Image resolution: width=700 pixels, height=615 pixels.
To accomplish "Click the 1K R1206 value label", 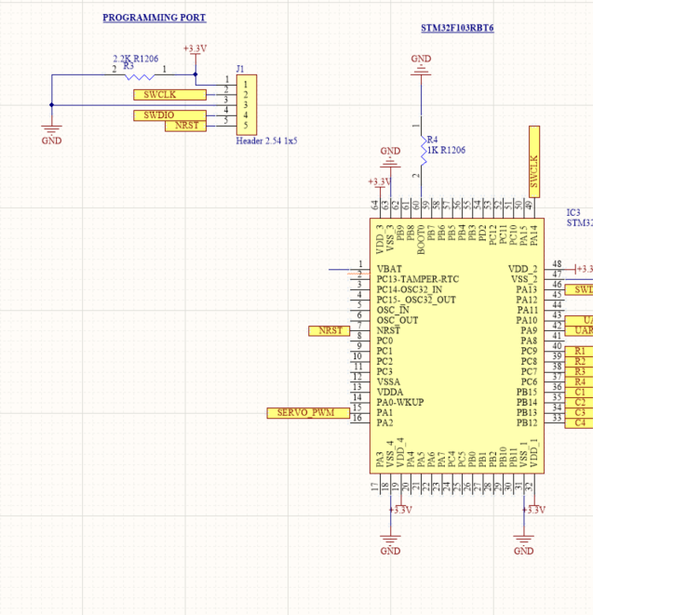I will coord(446,150).
